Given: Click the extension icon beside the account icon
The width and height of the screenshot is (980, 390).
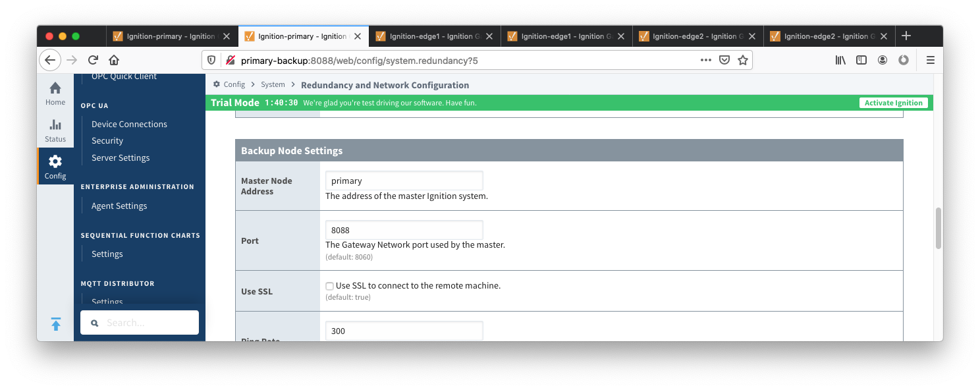Looking at the screenshot, I should click(x=904, y=60).
